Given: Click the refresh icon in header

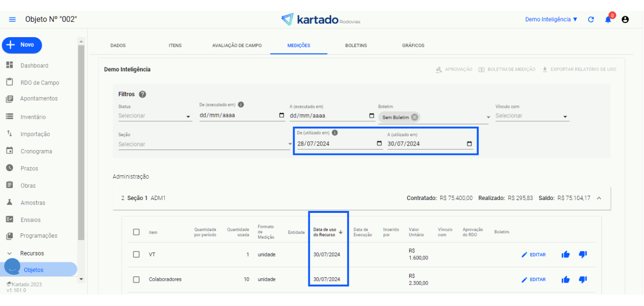Looking at the screenshot, I should click(x=591, y=20).
